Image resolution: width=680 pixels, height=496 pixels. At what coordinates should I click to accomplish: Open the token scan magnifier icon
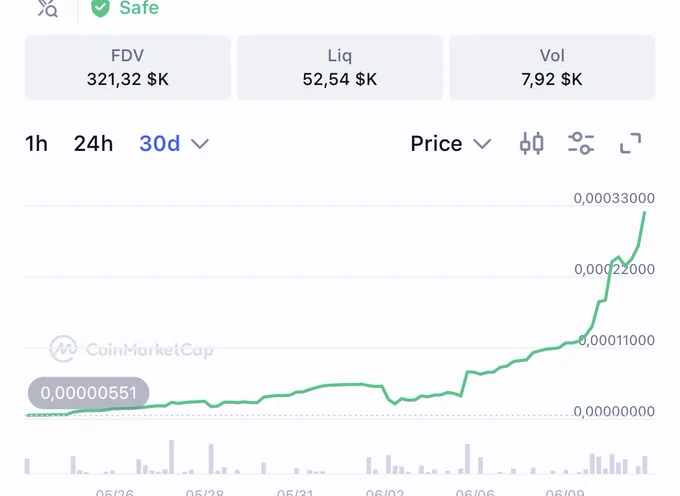pyautogui.click(x=47, y=8)
